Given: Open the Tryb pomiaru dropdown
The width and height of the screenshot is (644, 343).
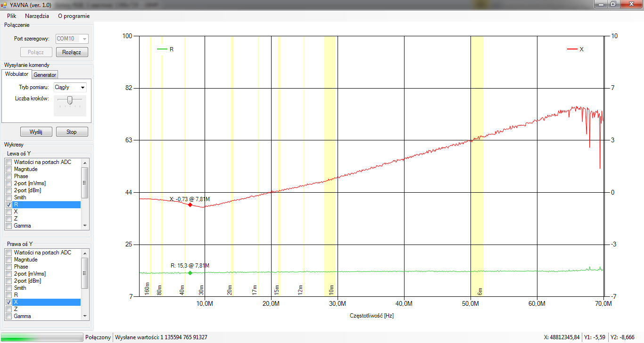Looking at the screenshot, I should point(70,87).
